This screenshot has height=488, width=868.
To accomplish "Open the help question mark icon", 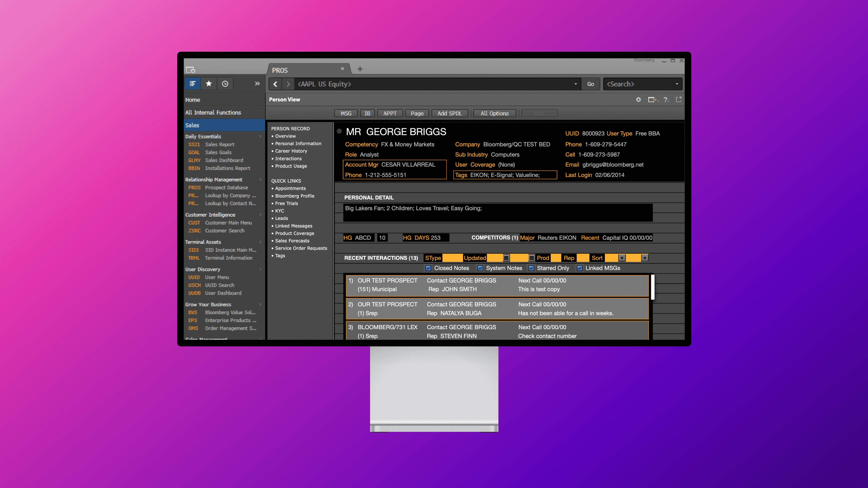I will click(666, 100).
